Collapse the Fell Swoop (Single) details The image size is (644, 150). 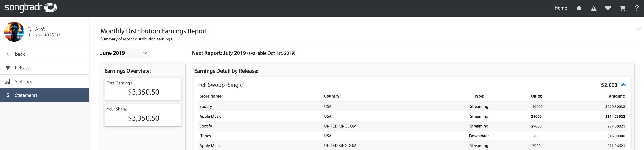(x=623, y=85)
